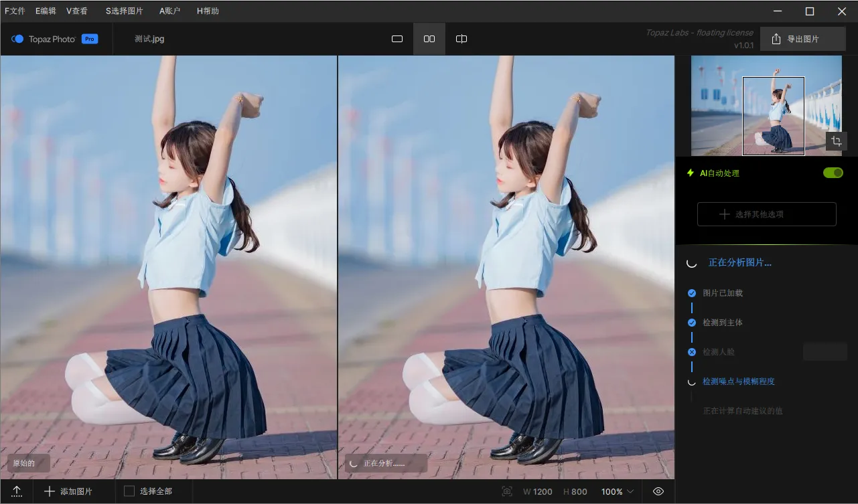The height and width of the screenshot is (504, 858).
Task: Check the 选择全部 checkbox
Action: [130, 491]
